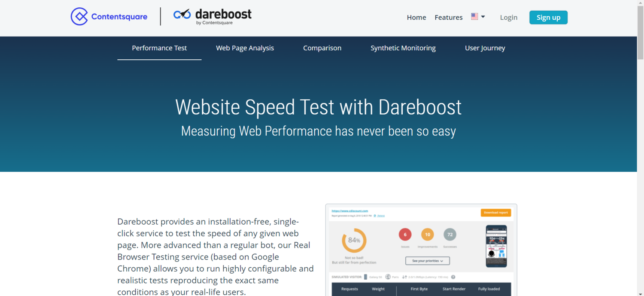This screenshot has width=644, height=296.
Task: Click the help question mark icon
Action: point(453,277)
